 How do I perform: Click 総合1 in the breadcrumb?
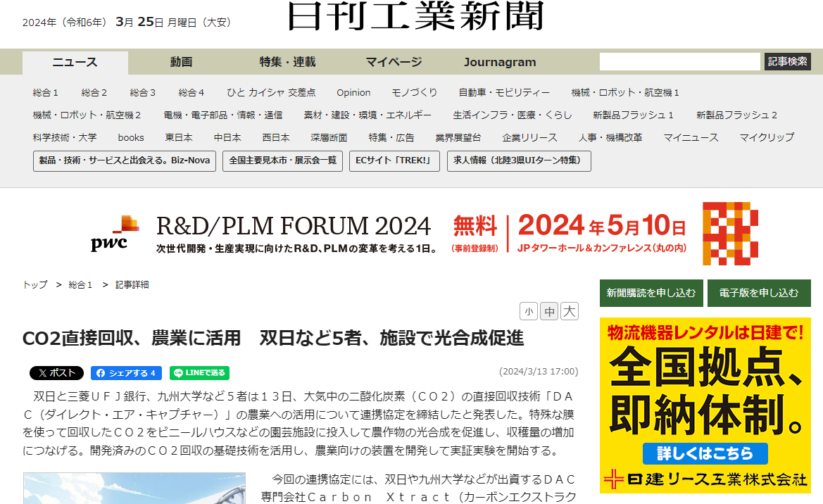point(80,285)
